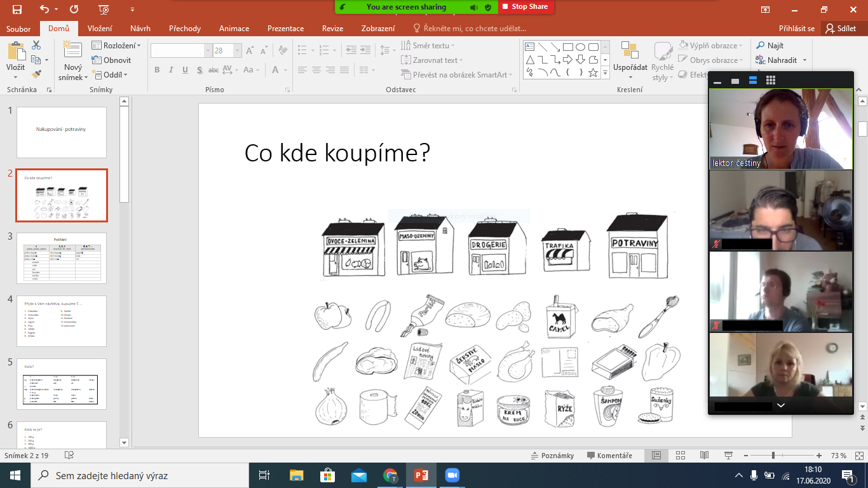Screen dimensions: 868x488
Task: Select slide 3 thumbnail Počítání
Action: [62, 258]
